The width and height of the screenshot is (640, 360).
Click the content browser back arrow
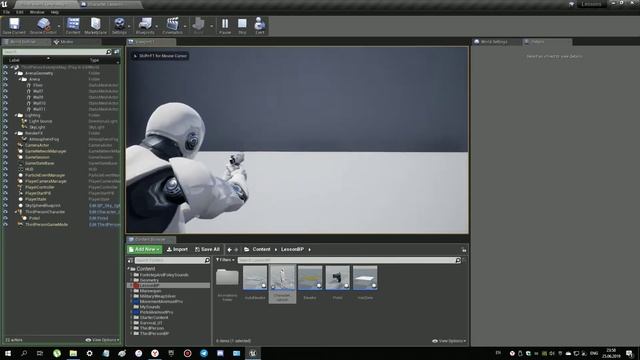pyautogui.click(x=229, y=249)
